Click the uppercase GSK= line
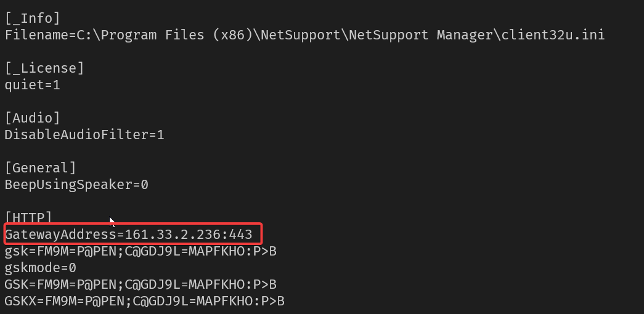 point(141,284)
